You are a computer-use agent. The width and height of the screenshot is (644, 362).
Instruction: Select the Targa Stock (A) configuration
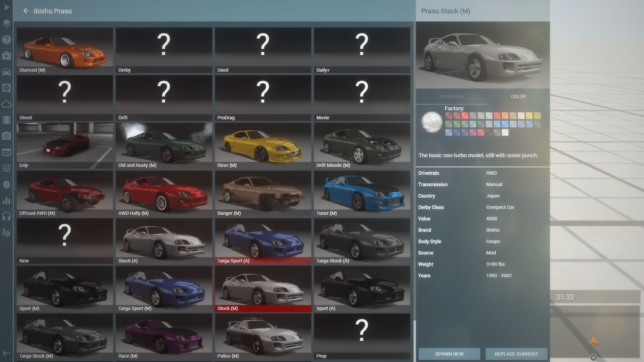362,241
